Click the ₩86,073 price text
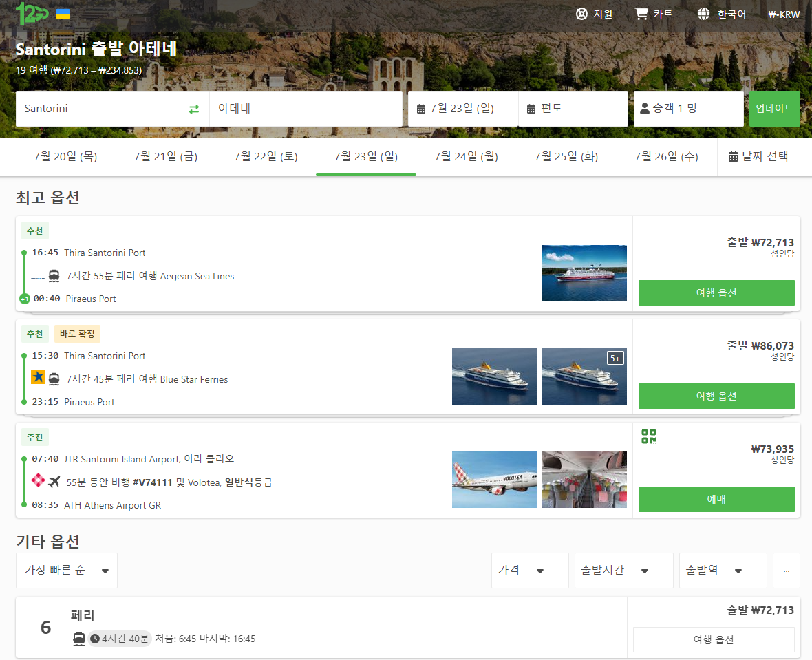 pyautogui.click(x=772, y=345)
